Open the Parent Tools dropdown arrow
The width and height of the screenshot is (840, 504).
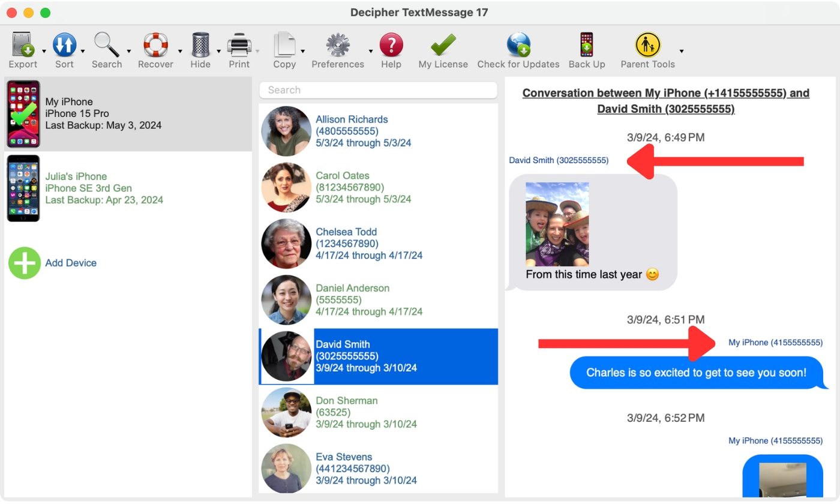[x=681, y=52]
